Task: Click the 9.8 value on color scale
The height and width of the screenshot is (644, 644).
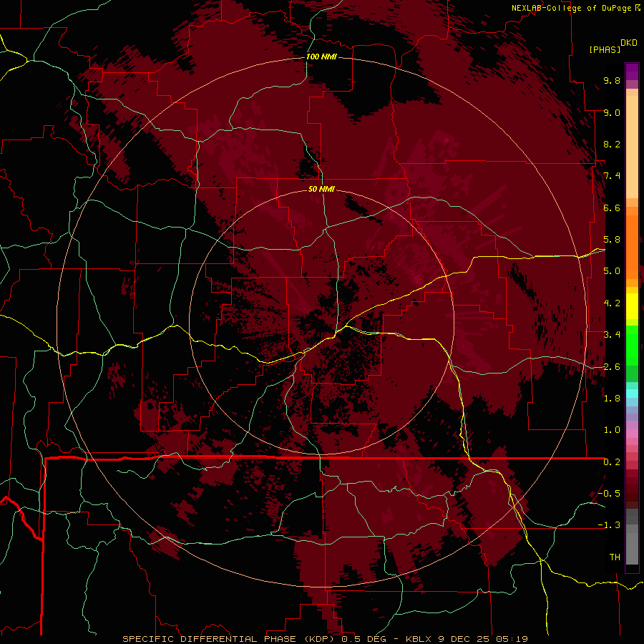Action: [x=612, y=81]
